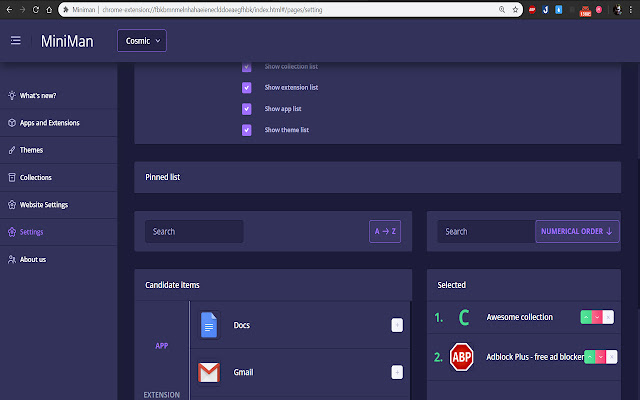Open Collections in sidebar
Viewport: 640px width, 400px height.
tap(58, 178)
